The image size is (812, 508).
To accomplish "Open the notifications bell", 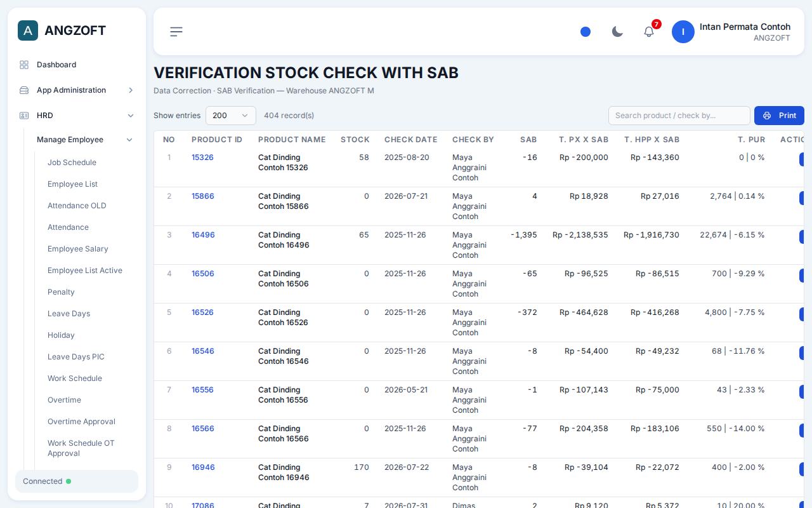I will (x=649, y=32).
